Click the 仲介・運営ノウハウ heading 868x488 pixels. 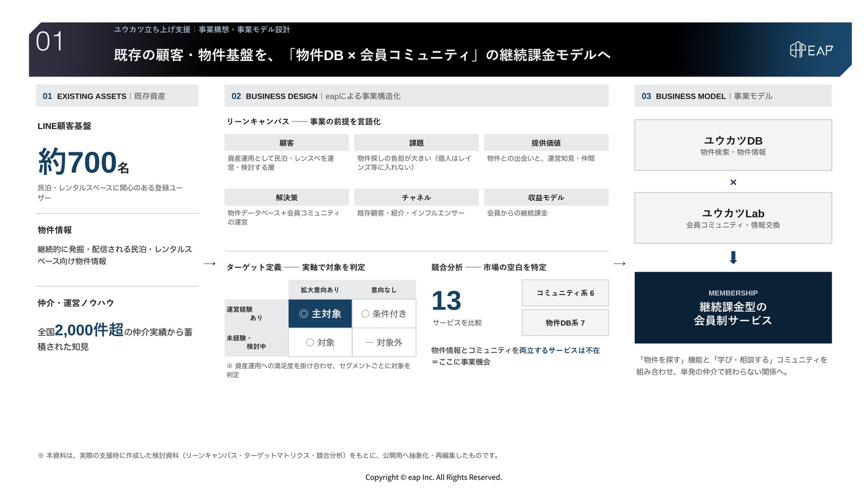click(x=76, y=303)
